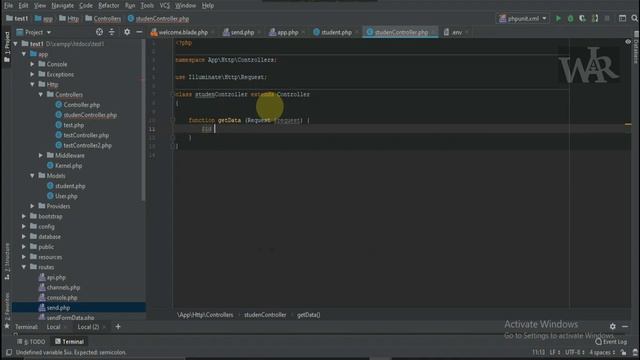This screenshot has width=640, height=360.
Task: Open Controller.php in project tree
Action: coord(81,105)
